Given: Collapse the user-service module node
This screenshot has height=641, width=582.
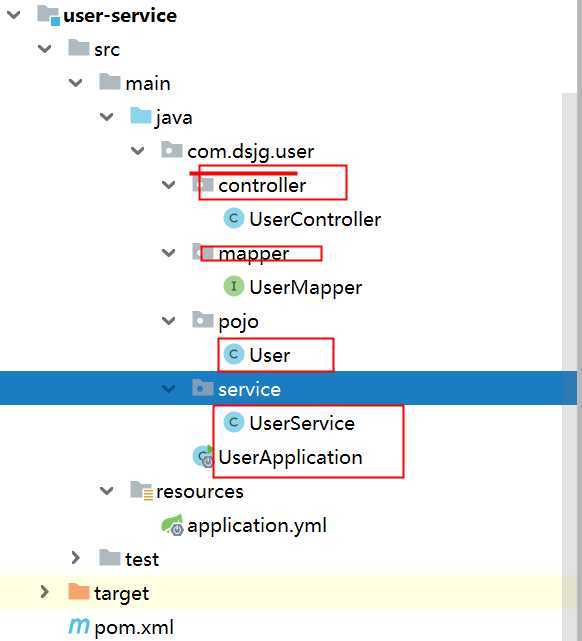Looking at the screenshot, I should click(14, 15).
